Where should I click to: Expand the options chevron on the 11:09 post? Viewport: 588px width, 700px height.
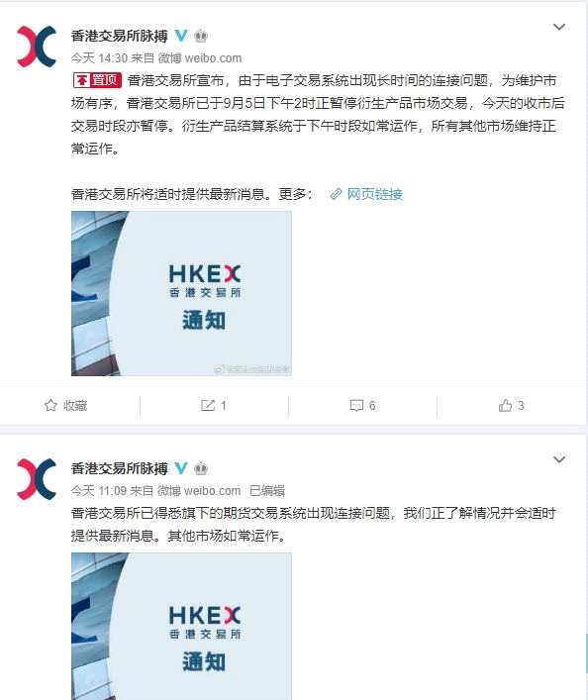pos(559,459)
